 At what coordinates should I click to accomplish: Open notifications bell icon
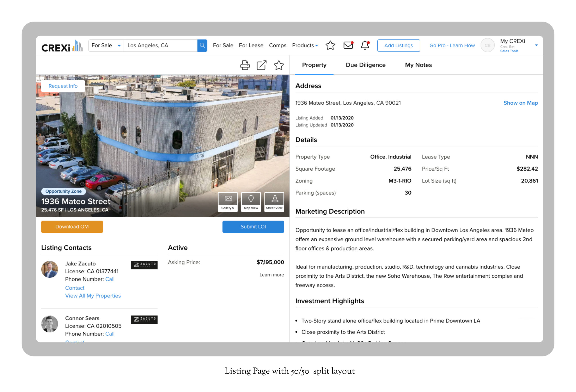tap(365, 45)
